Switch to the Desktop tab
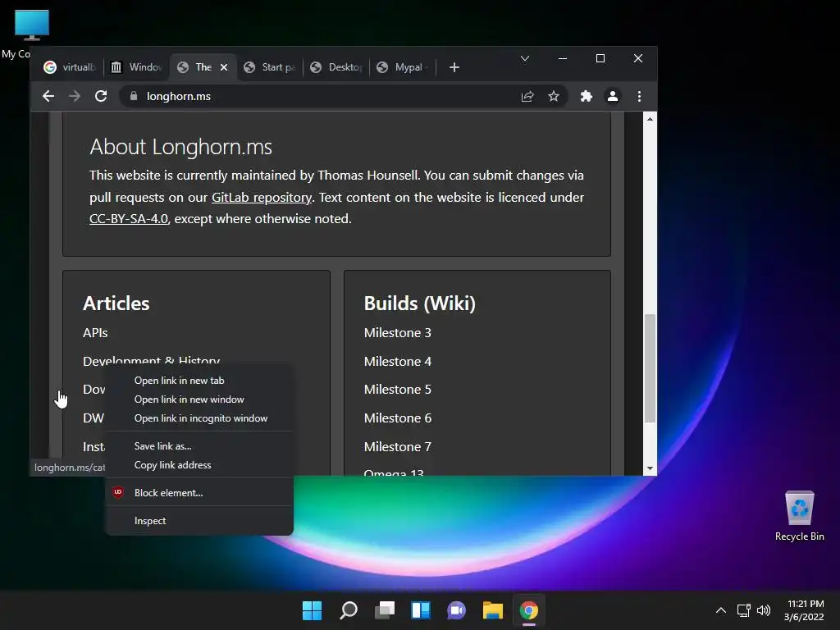Viewport: 840px width, 630px height. 336,67
